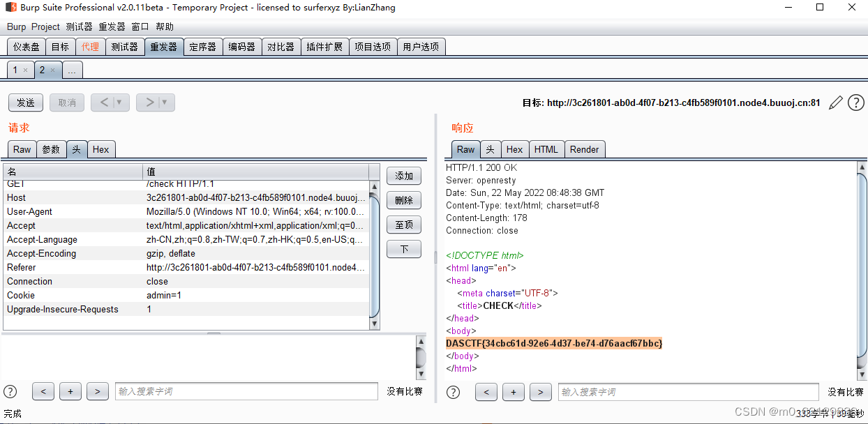Open the 窗口 menu

[139, 26]
